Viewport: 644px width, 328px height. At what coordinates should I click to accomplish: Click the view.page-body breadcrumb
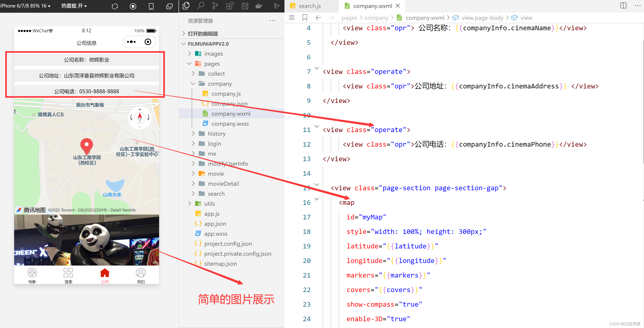point(482,18)
